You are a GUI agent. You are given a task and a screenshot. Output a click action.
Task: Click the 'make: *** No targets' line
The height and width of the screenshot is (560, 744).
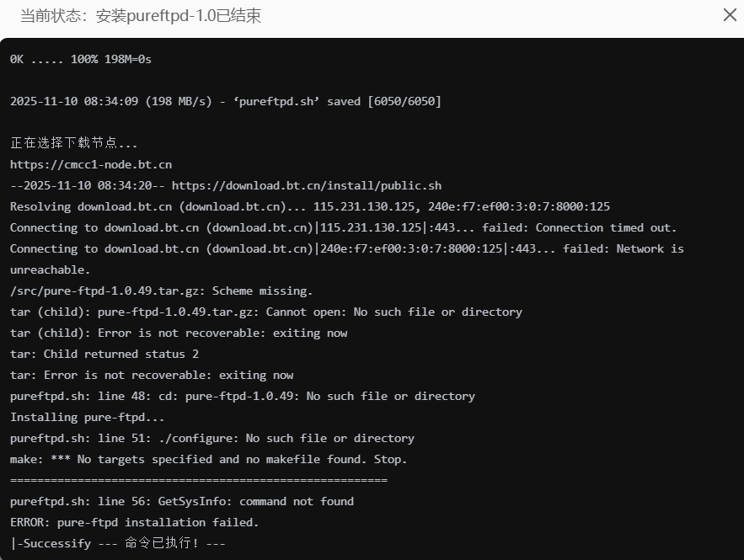tap(209, 459)
